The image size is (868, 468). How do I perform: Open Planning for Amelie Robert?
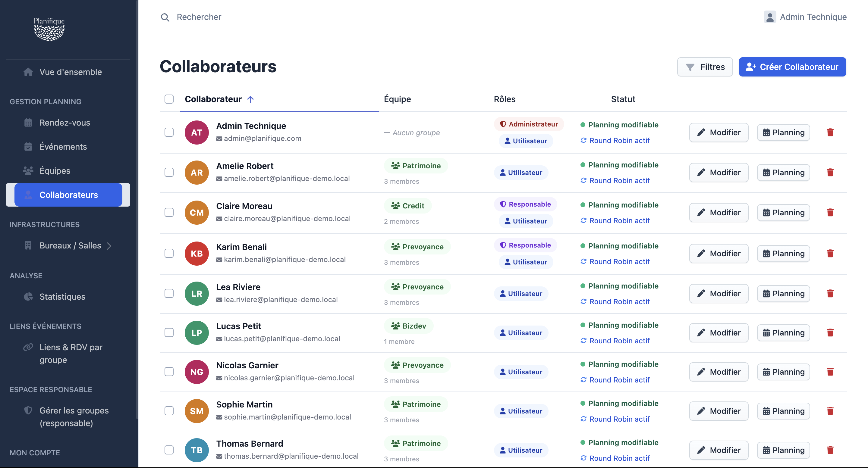pyautogui.click(x=783, y=172)
